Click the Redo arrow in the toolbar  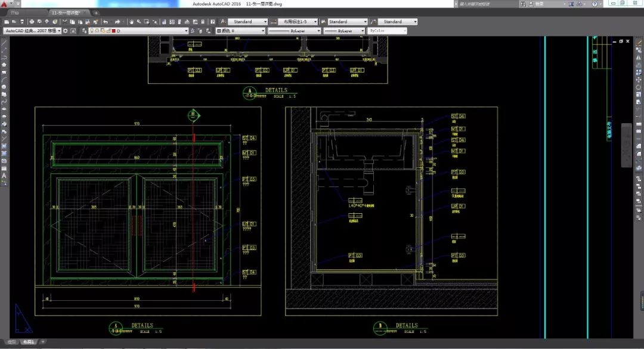click(117, 21)
